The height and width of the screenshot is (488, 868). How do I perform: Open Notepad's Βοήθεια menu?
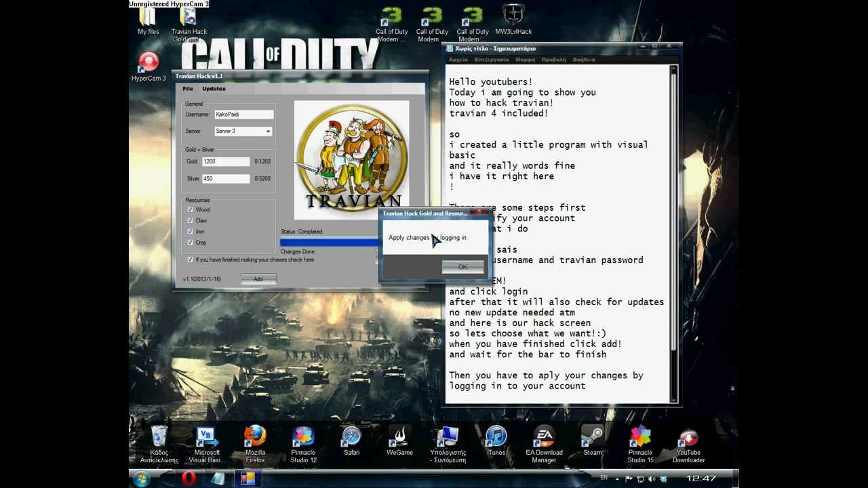click(x=584, y=60)
